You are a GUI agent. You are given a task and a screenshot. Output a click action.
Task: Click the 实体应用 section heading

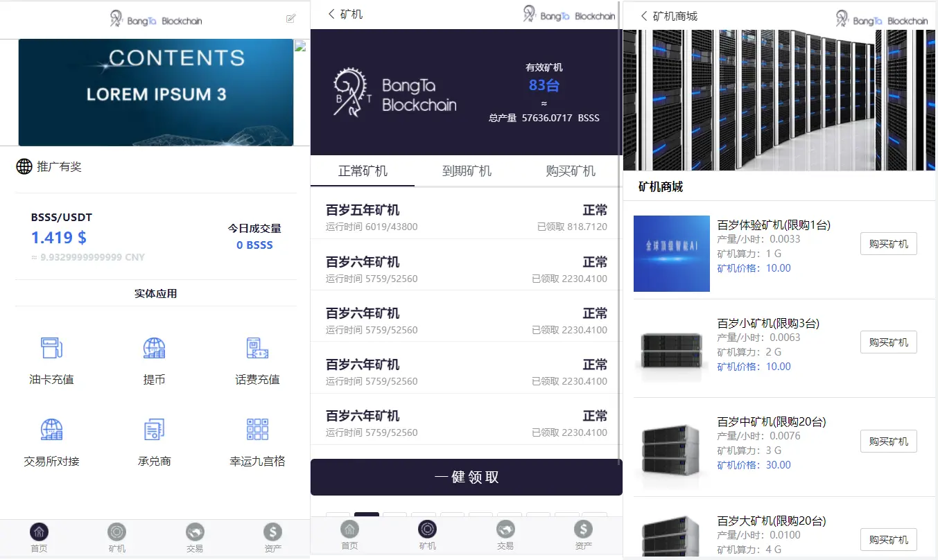(156, 293)
